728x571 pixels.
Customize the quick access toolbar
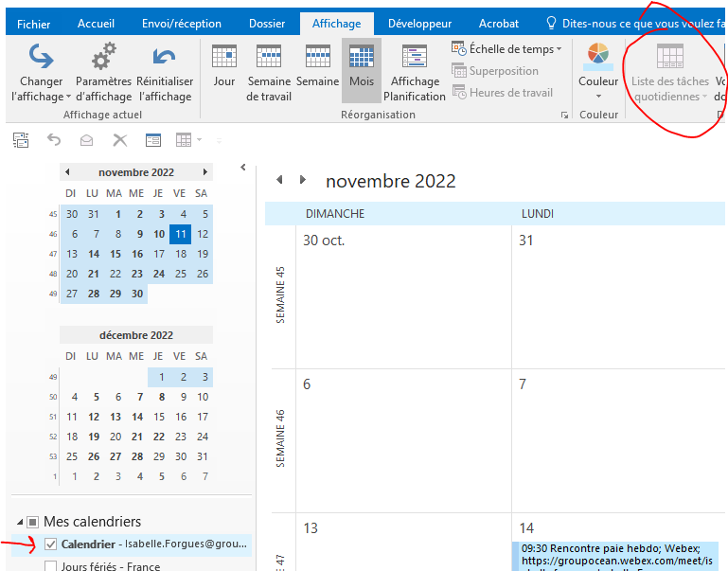219,140
